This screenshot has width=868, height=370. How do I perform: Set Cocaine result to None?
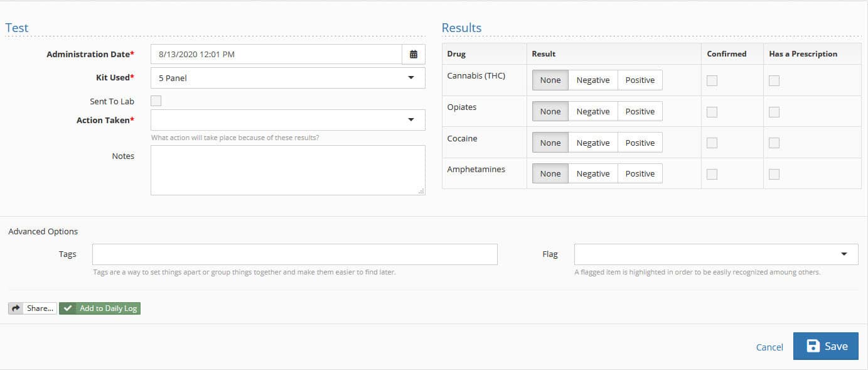coord(550,142)
